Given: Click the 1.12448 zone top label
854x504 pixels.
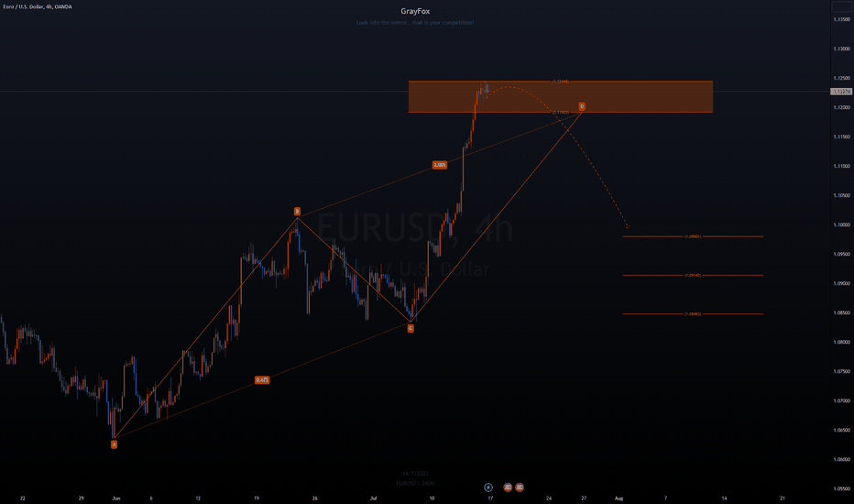Looking at the screenshot, I should tap(561, 82).
